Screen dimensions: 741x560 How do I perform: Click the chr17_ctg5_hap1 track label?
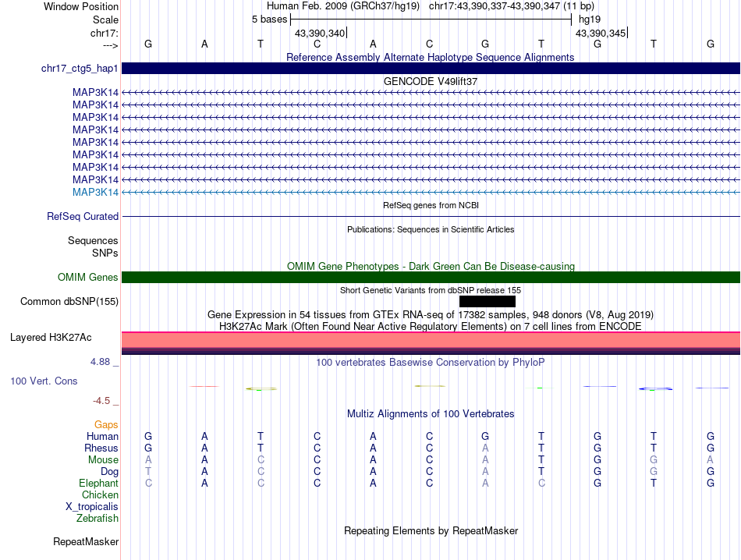(x=80, y=68)
